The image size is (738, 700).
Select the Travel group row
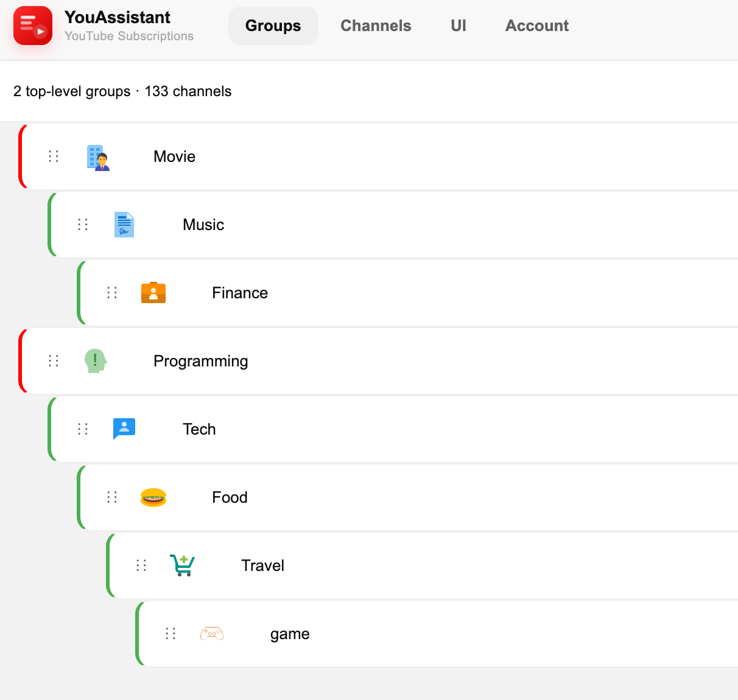click(x=422, y=565)
